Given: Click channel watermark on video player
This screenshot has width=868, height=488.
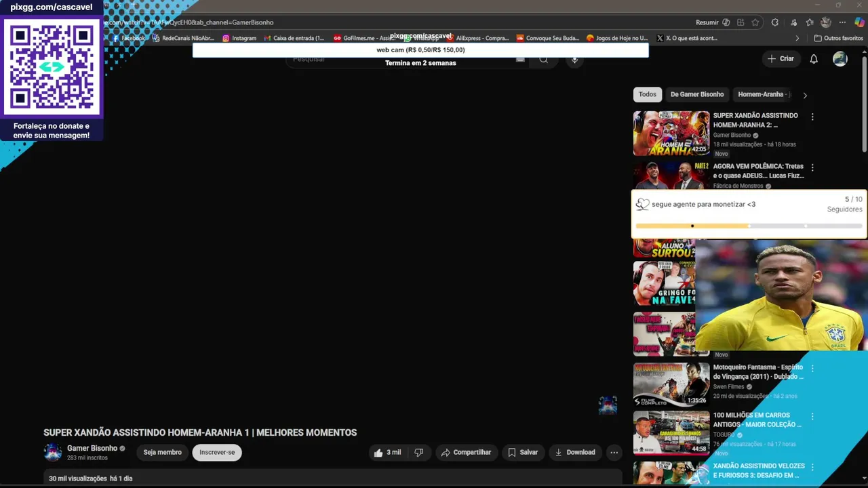Looking at the screenshot, I should pyautogui.click(x=608, y=405).
